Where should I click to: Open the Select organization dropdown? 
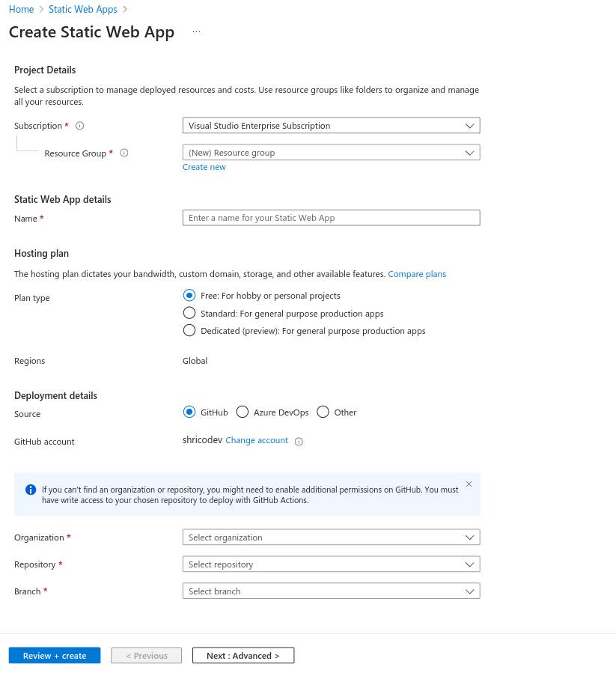pyautogui.click(x=331, y=538)
